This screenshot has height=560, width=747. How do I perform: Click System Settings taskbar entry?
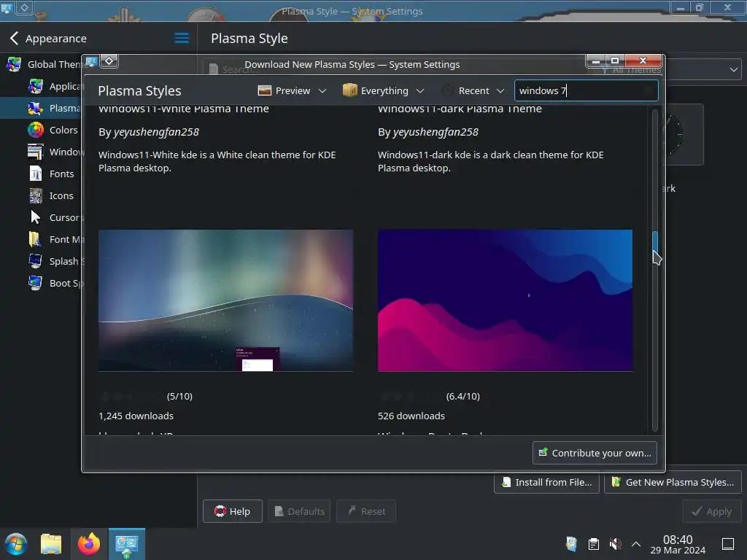click(x=127, y=544)
